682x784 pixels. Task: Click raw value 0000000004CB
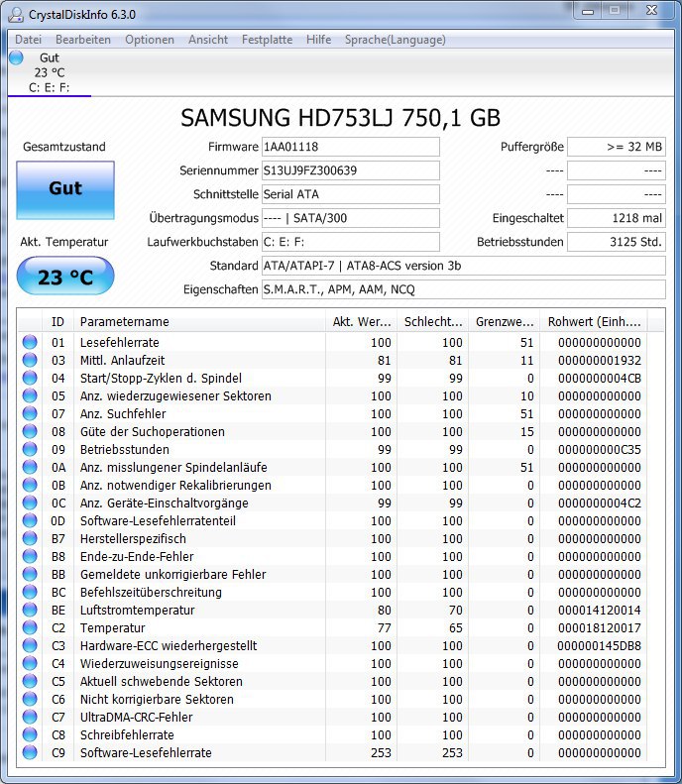click(x=600, y=378)
